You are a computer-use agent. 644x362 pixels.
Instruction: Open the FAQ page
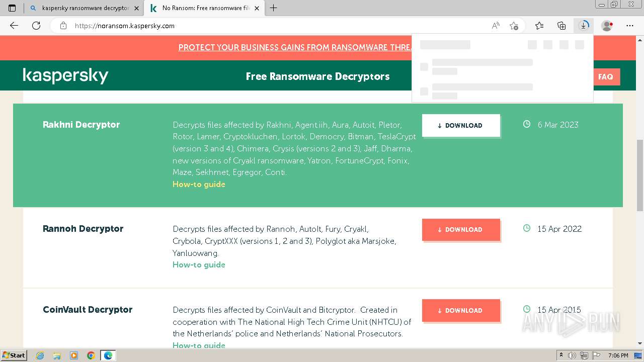(605, 77)
